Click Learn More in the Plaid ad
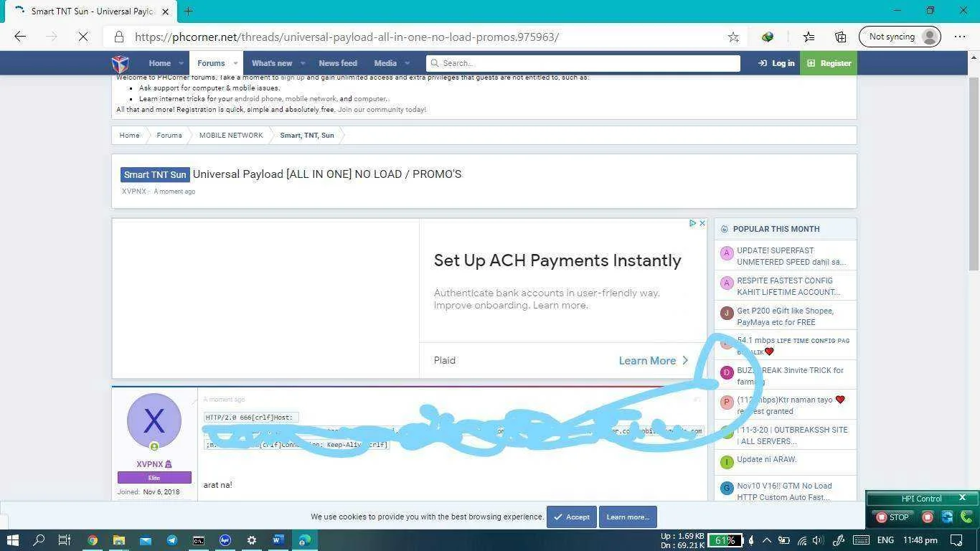Screen dimensions: 980x551 pos(654,361)
